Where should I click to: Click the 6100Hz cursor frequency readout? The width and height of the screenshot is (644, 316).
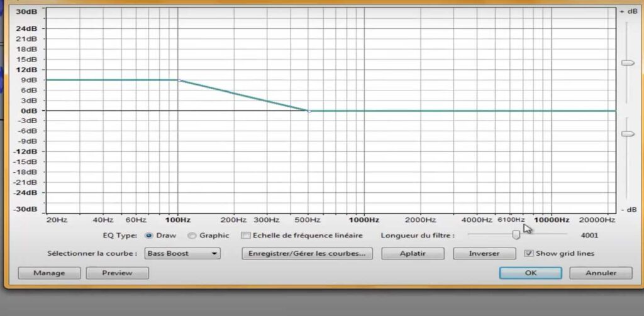click(511, 220)
